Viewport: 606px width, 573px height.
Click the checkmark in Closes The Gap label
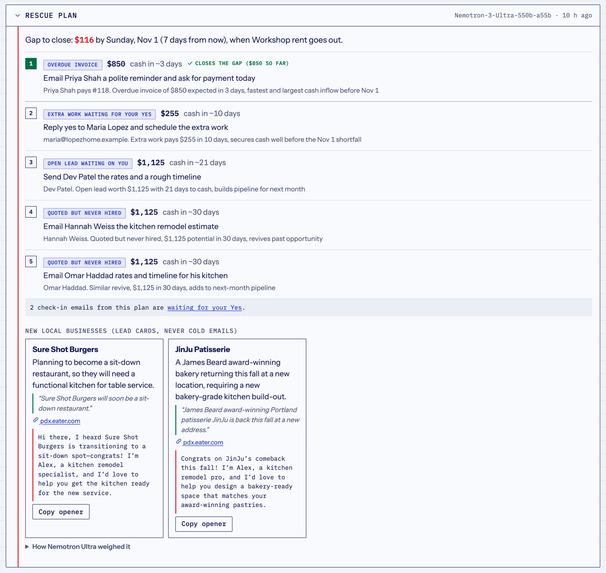190,63
